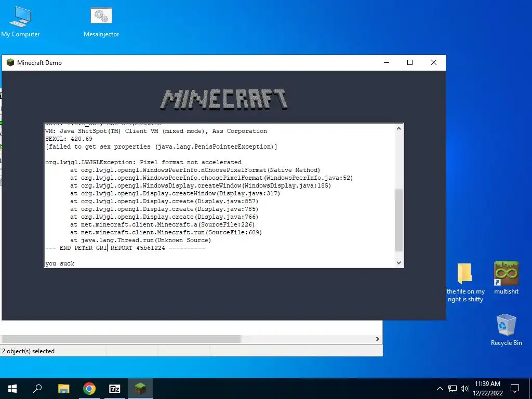The image size is (532, 399).
Task: Open taskbar search magnifier
Action: (37, 389)
